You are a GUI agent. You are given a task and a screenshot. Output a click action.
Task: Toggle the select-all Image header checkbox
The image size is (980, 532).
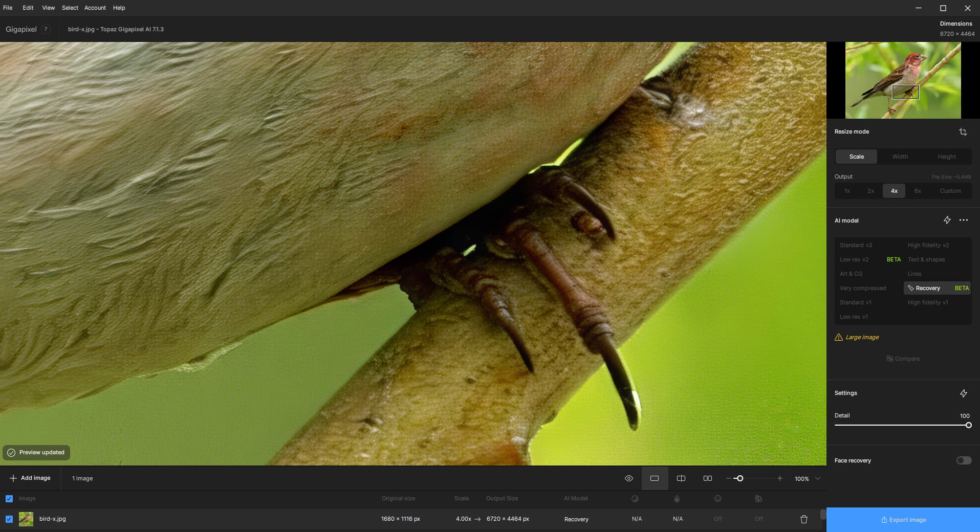tap(9, 498)
